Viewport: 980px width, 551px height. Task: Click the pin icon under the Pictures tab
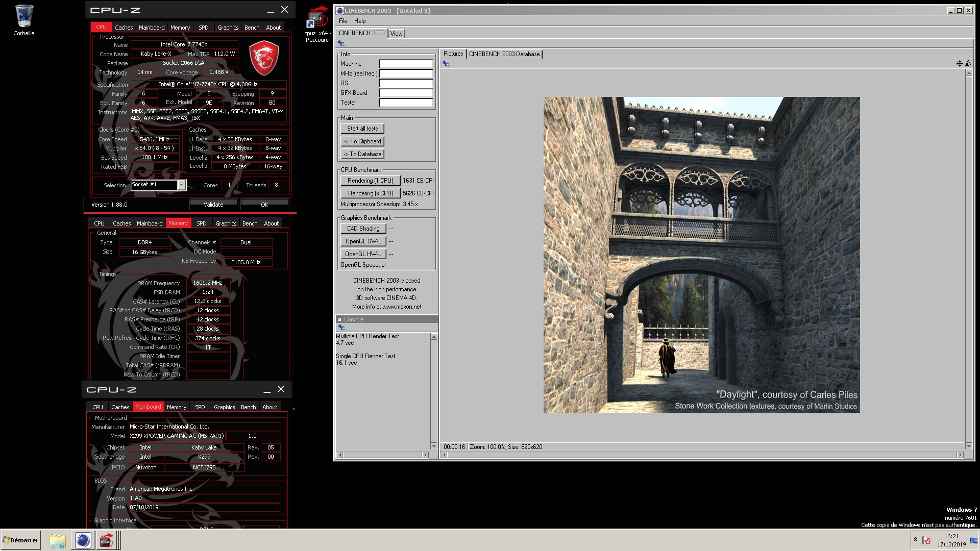click(x=446, y=64)
